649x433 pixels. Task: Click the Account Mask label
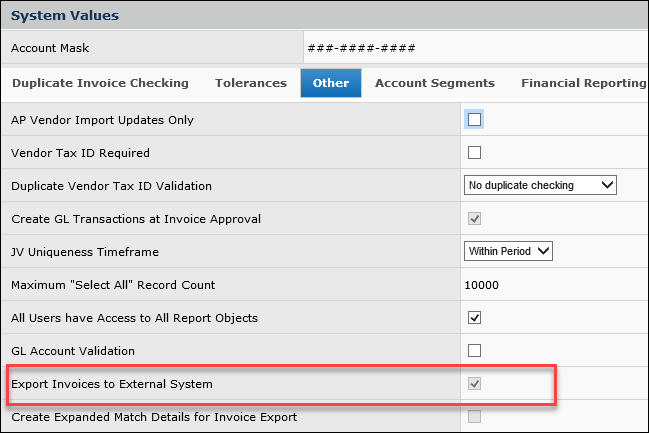click(x=51, y=48)
